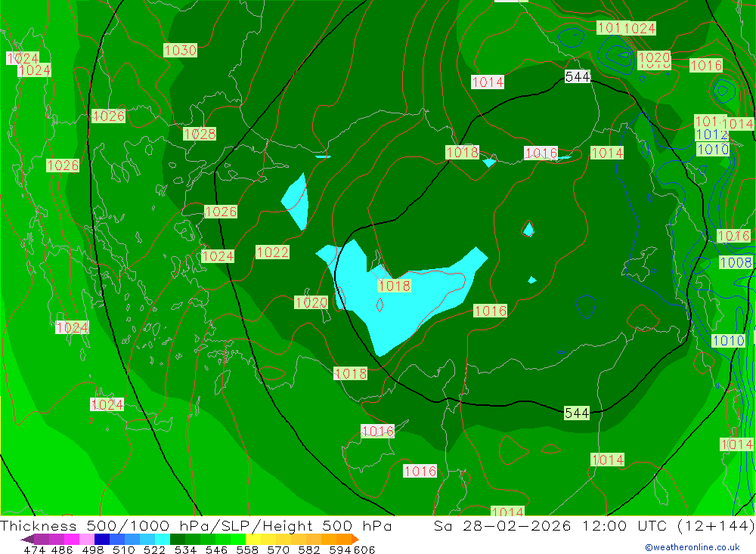
Task: Click the legend value 522
Action: tap(155, 549)
